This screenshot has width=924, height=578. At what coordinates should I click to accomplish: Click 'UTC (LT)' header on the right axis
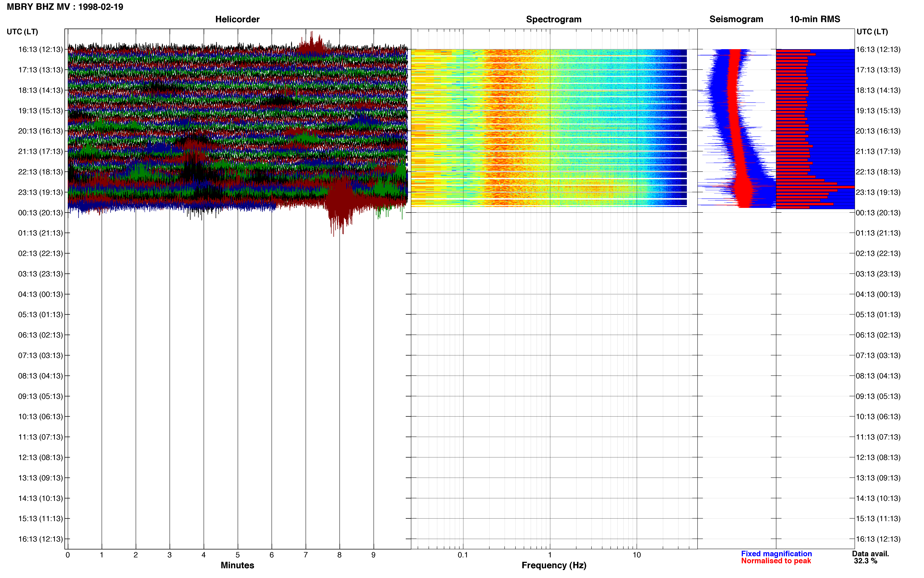872,32
